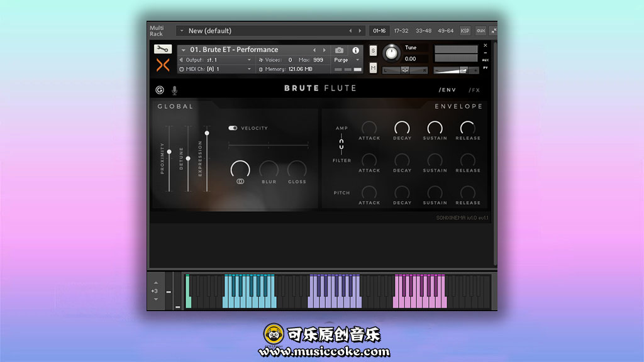Screen dimensions: 644x362
Task: Click the Pitch Sustain knob
Action: [435, 192]
